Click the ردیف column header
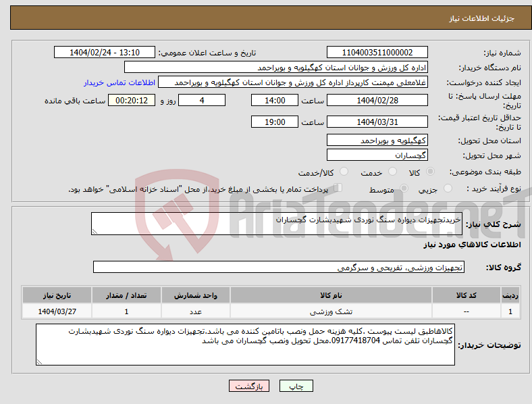 (510, 295)
